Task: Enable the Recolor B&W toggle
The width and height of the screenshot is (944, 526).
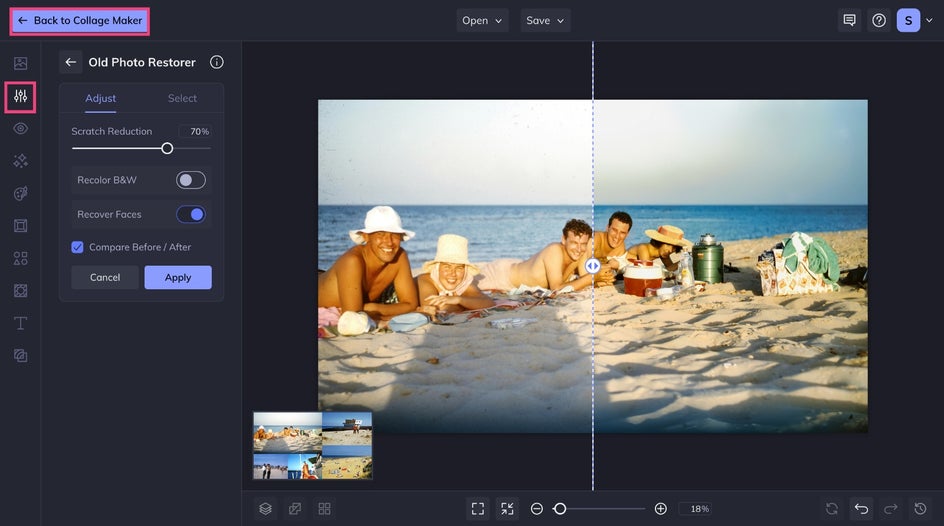Action: pos(191,180)
